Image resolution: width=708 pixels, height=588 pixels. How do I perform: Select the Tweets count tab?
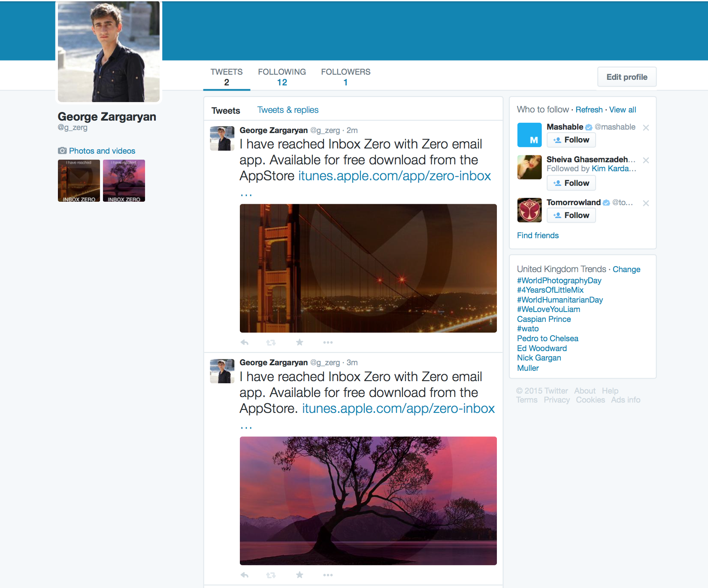coord(227,77)
